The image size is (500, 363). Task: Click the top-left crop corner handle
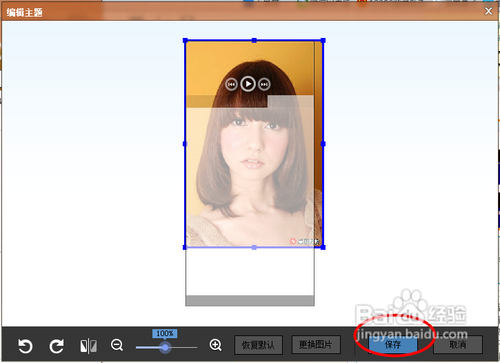click(x=185, y=40)
